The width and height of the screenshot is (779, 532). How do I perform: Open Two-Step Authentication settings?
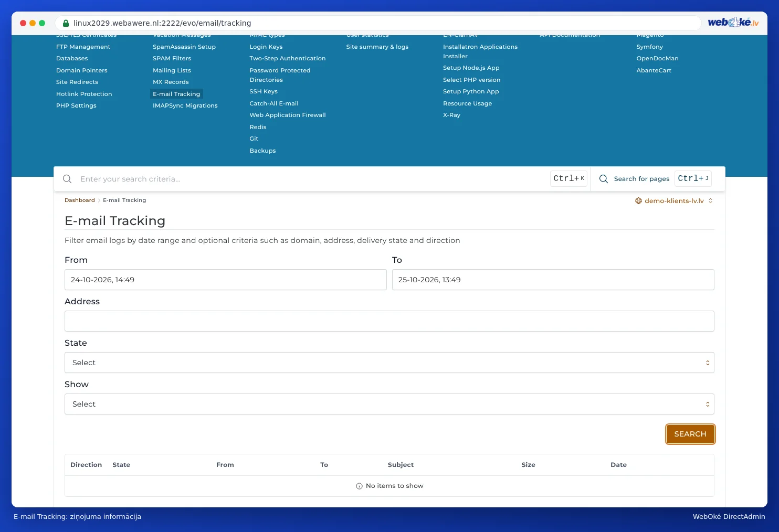click(288, 58)
